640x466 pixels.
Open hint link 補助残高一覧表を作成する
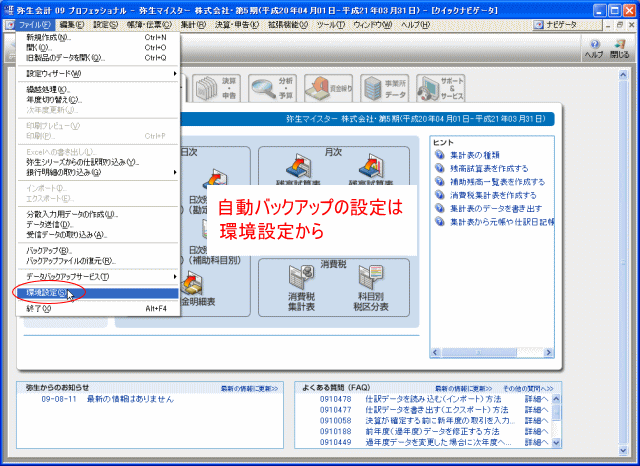[x=497, y=182]
